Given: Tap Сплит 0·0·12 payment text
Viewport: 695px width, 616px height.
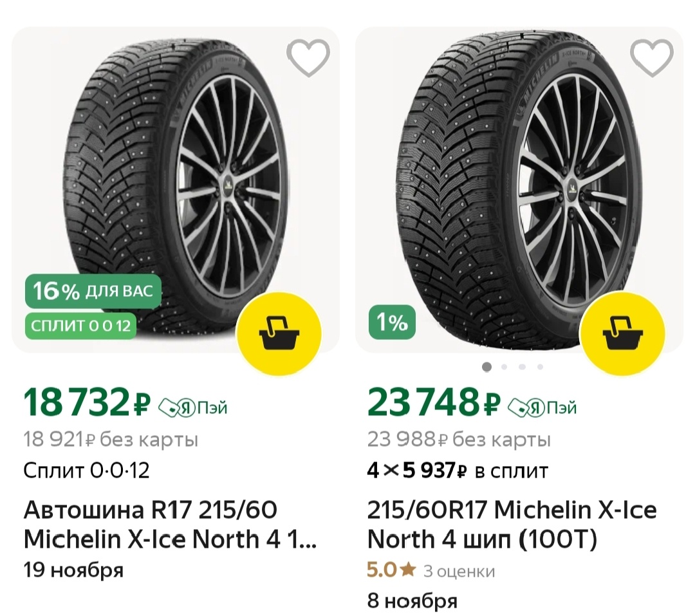Looking at the screenshot, I should tap(86, 471).
